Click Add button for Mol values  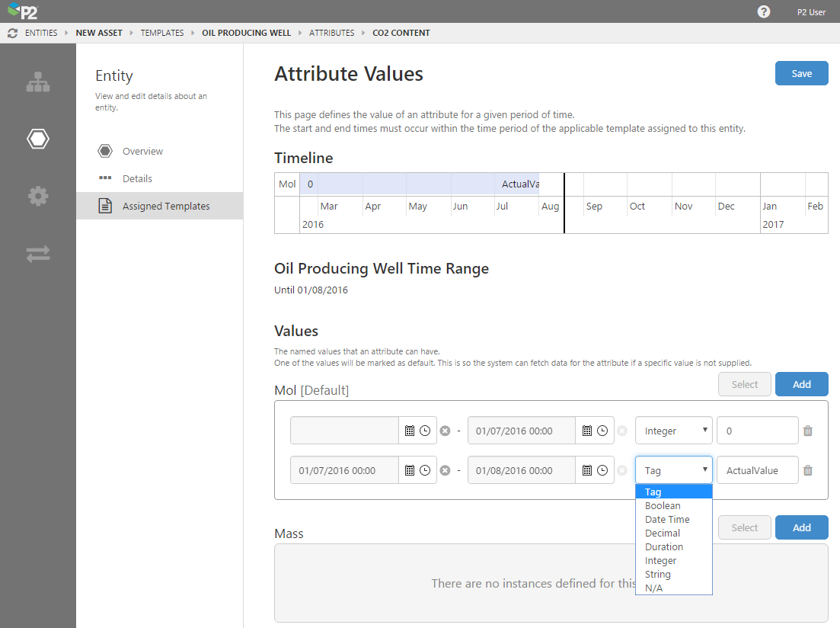pyautogui.click(x=801, y=384)
